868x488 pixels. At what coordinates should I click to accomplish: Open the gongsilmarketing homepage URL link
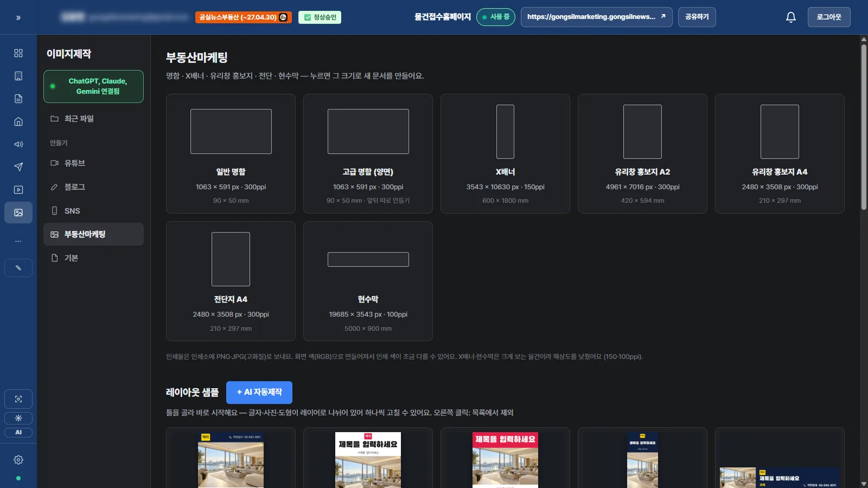pyautogui.click(x=596, y=17)
